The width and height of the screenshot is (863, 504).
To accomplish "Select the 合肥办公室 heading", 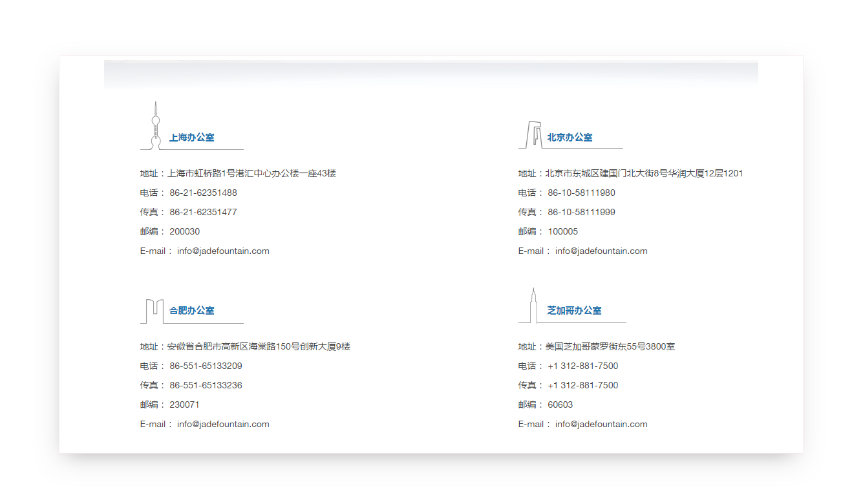I will pyautogui.click(x=192, y=311).
